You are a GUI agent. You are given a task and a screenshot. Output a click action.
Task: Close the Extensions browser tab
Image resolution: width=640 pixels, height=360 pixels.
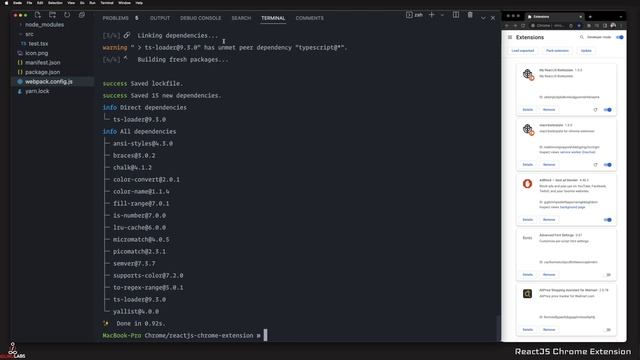pos(580,17)
